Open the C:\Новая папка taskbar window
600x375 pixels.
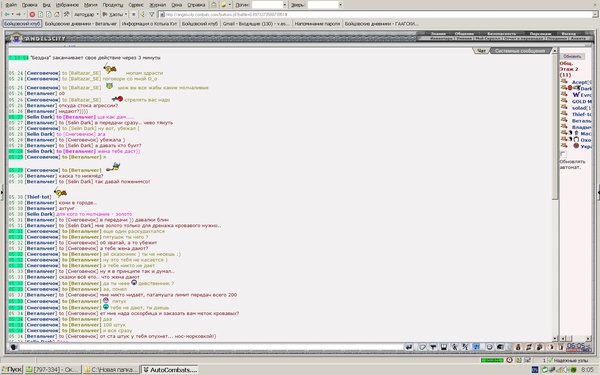(111, 370)
